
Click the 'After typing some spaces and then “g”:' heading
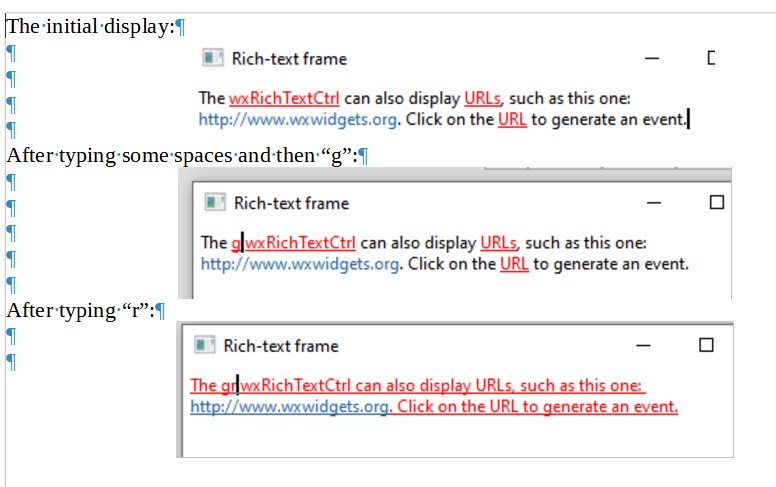182,155
